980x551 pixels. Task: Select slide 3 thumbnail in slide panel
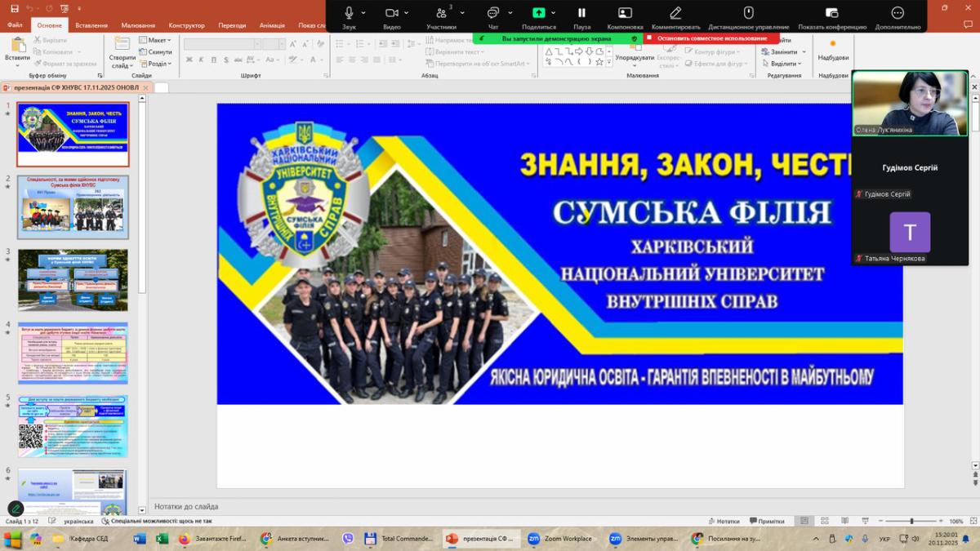[73, 280]
